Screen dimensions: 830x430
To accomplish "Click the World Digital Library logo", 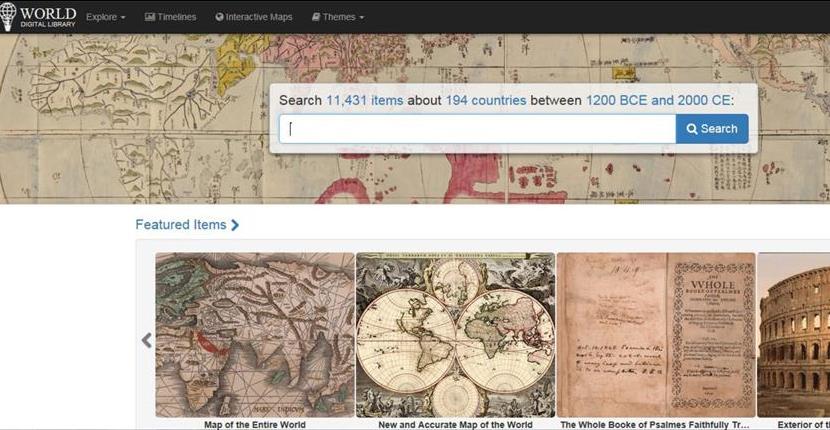I will coord(38,16).
